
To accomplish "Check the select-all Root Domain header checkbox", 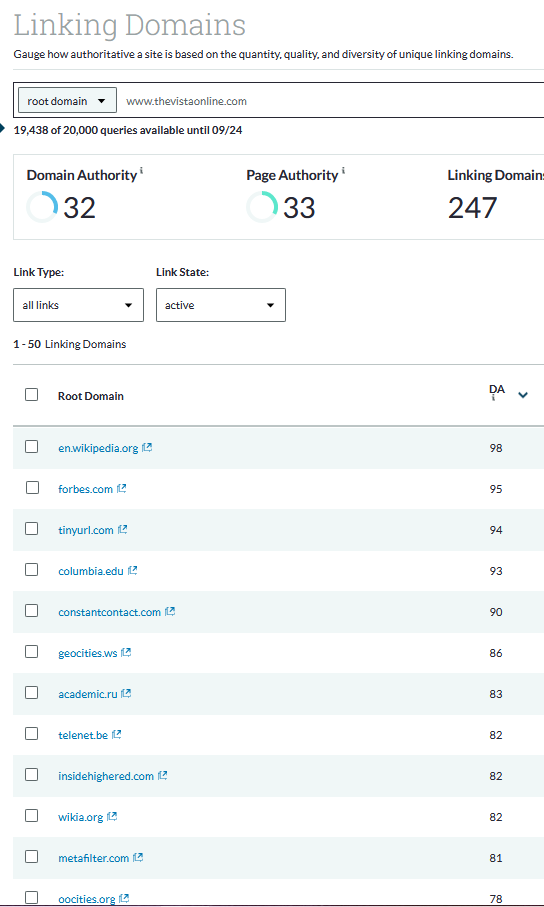I will (x=32, y=394).
